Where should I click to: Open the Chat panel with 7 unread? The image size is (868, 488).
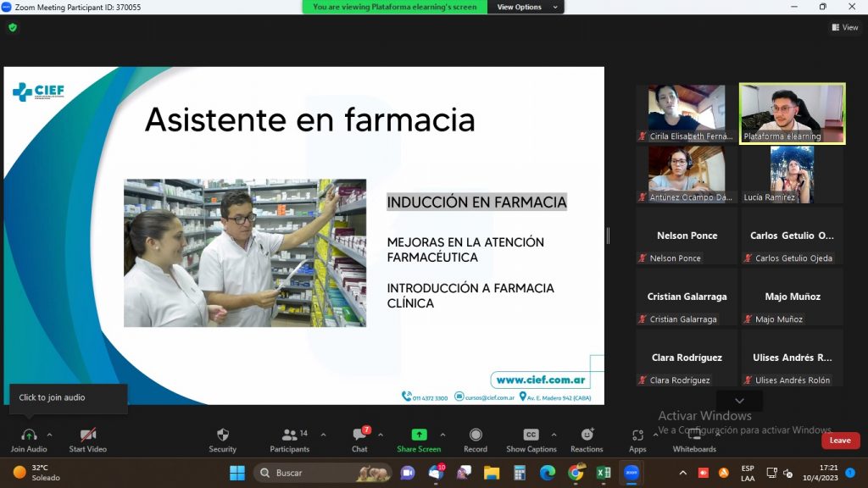(x=359, y=440)
